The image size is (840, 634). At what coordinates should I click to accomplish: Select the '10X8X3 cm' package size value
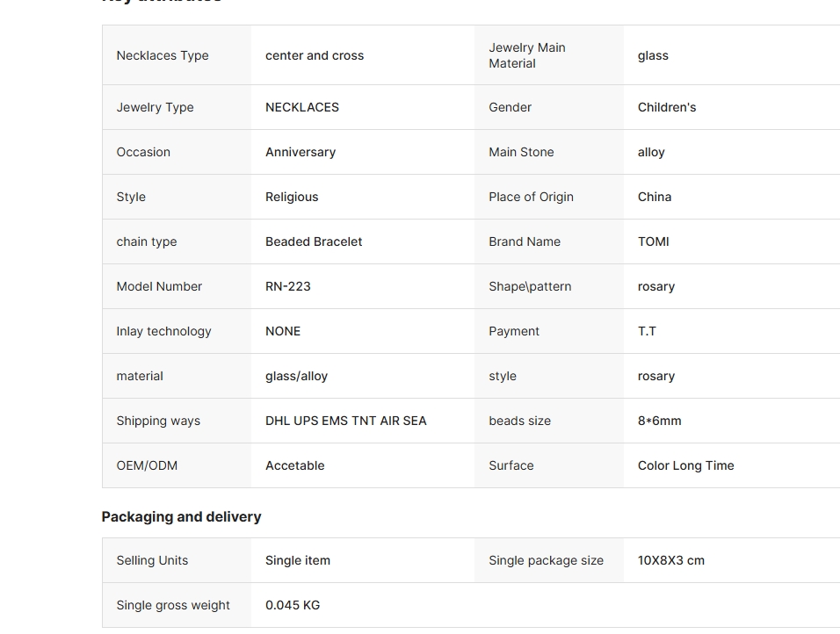click(x=671, y=560)
